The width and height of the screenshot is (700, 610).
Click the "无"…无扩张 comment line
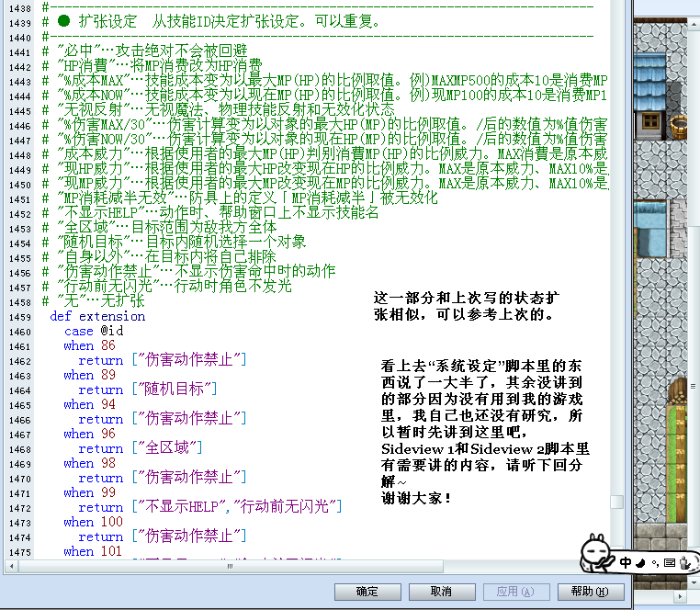coord(94,302)
